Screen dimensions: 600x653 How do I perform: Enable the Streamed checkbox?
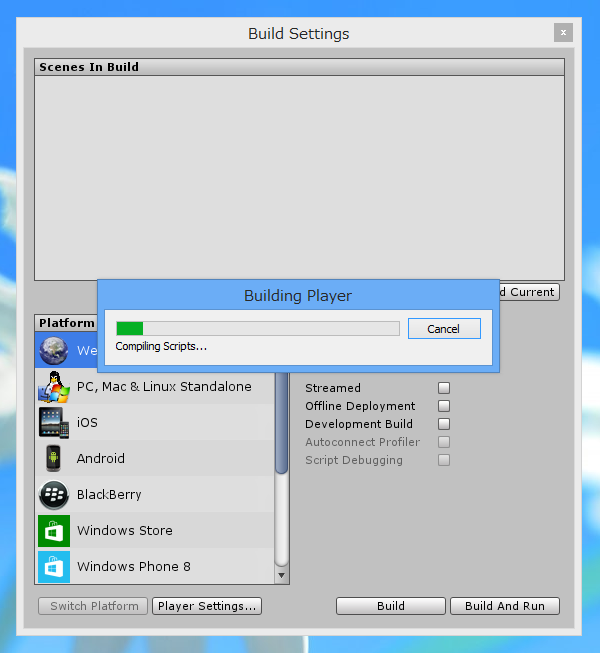tap(444, 388)
